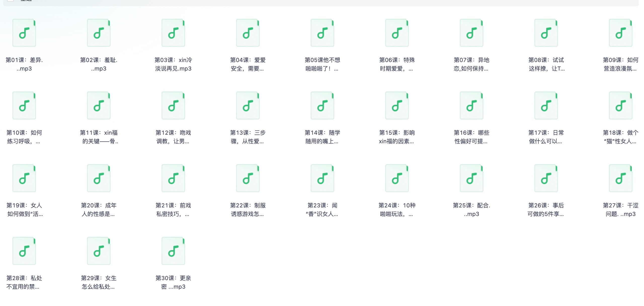Open the 第04课：爱爱安全 audio icon

click(x=248, y=33)
